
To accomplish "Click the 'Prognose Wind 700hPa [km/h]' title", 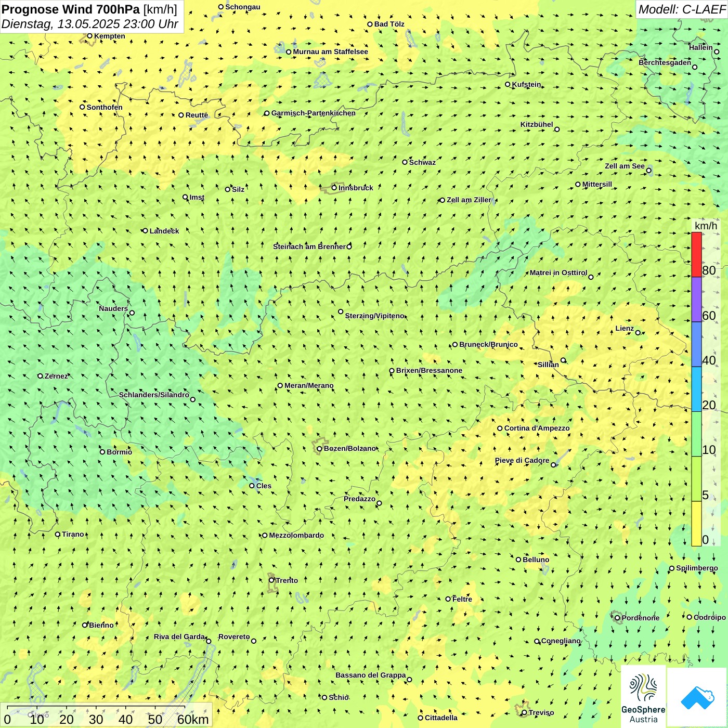I will pos(89,9).
